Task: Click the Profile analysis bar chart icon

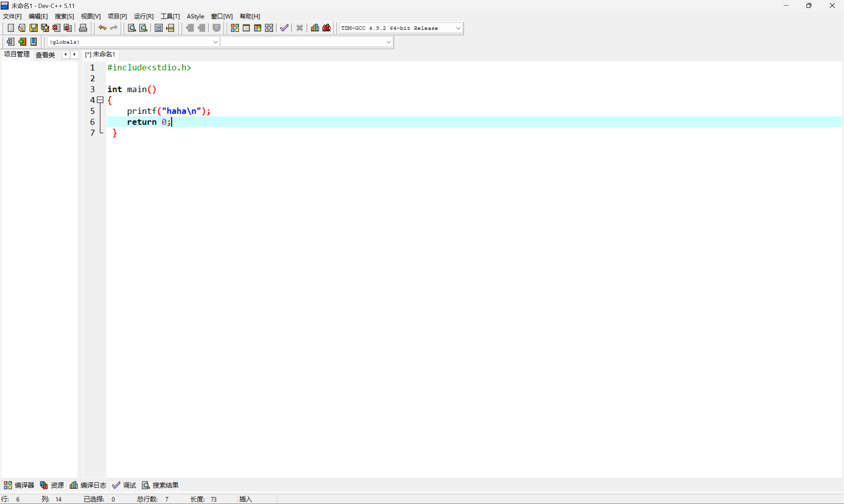Action: click(x=315, y=28)
